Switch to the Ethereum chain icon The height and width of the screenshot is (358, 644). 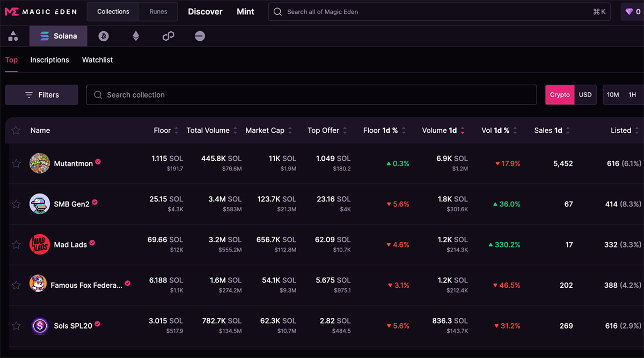point(136,36)
